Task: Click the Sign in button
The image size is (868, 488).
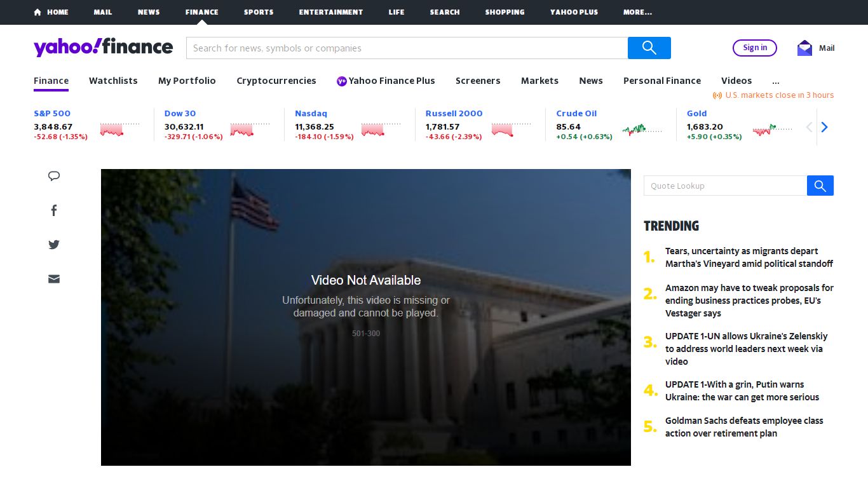Action: pyautogui.click(x=755, y=48)
